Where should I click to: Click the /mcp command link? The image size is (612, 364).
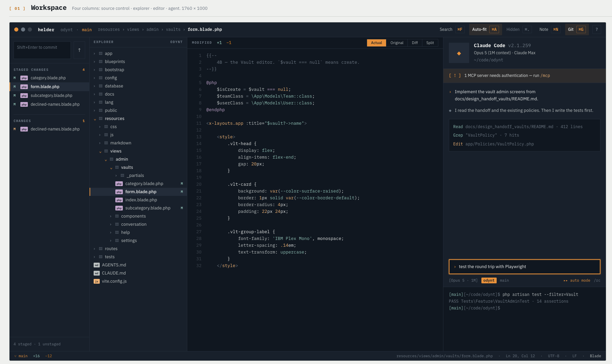[x=545, y=76]
